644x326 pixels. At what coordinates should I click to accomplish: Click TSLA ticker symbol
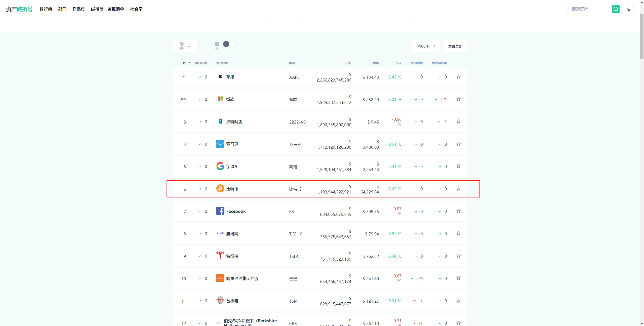click(x=294, y=257)
